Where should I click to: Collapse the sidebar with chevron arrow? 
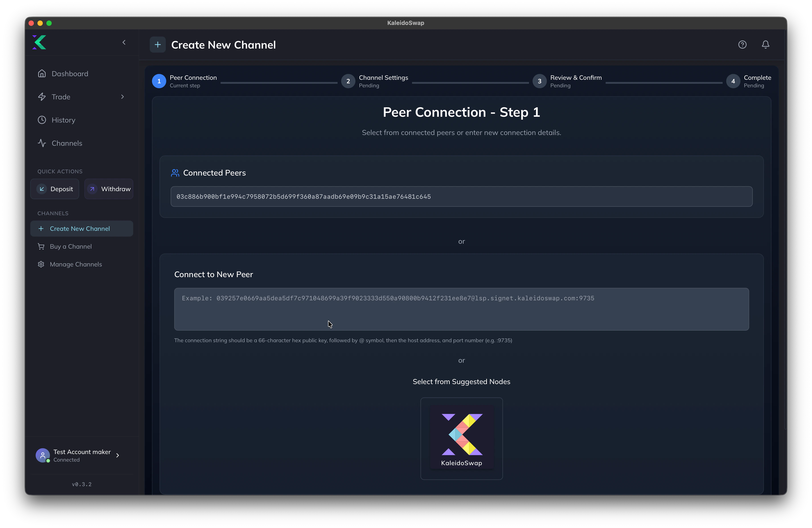pyautogui.click(x=124, y=42)
